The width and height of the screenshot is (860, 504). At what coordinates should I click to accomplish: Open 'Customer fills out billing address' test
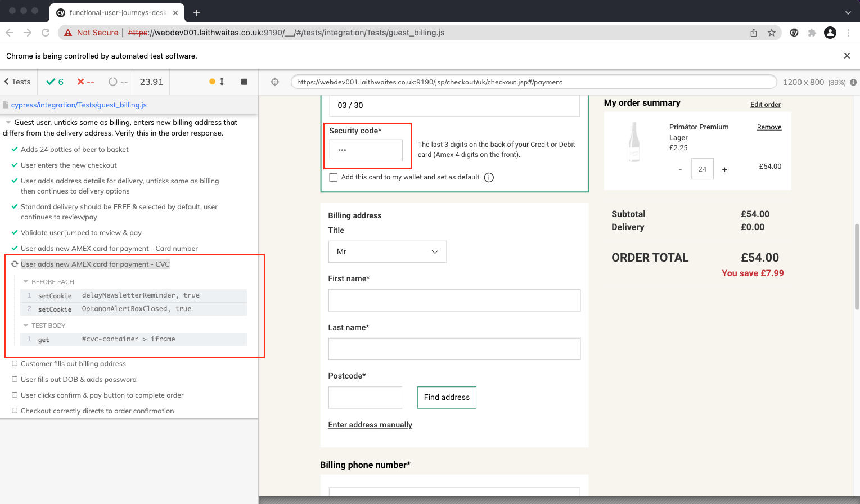73,364
